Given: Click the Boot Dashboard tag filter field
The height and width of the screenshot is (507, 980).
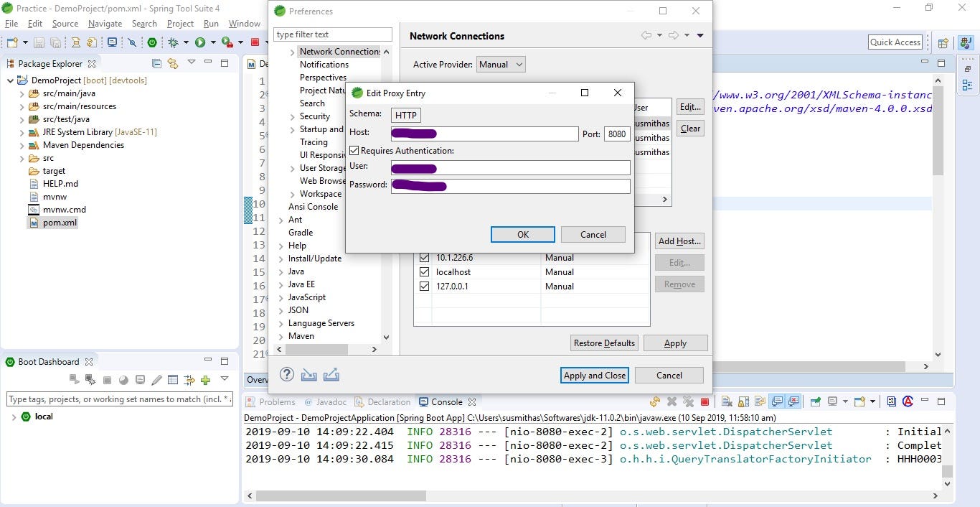Looking at the screenshot, I should coord(120,399).
